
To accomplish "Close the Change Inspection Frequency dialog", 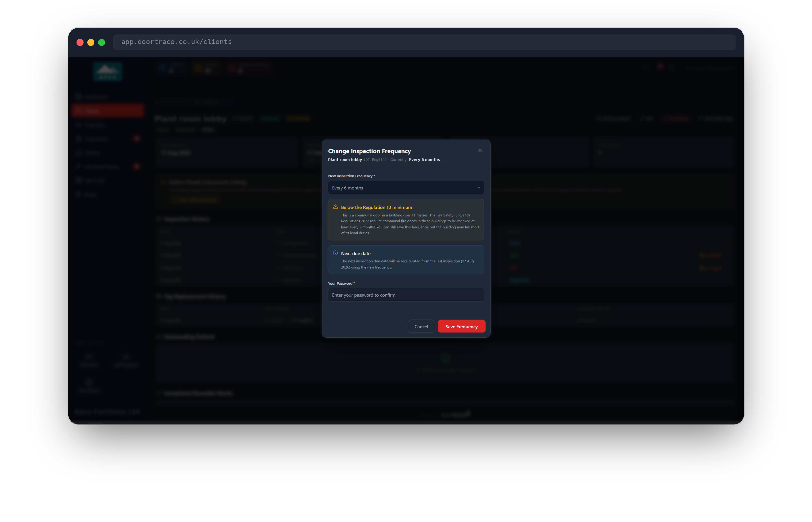I will [x=480, y=151].
